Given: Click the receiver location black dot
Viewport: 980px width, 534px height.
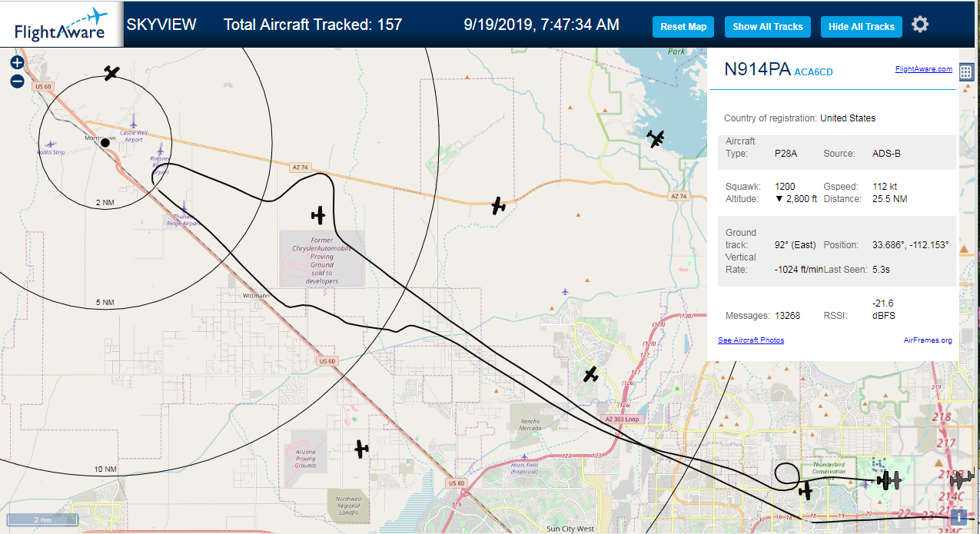Looking at the screenshot, I should (x=105, y=142).
